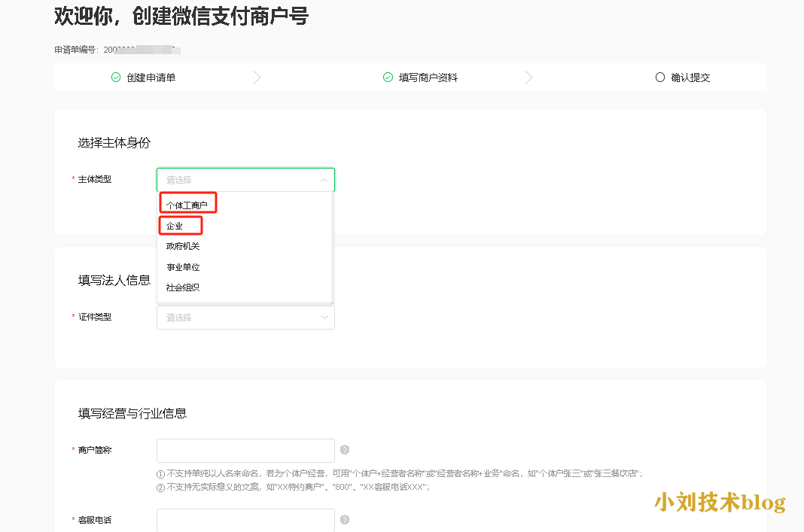Click the chevron arrow after 创建申请单 step
Image resolution: width=804 pixels, height=532 pixels.
(257, 78)
